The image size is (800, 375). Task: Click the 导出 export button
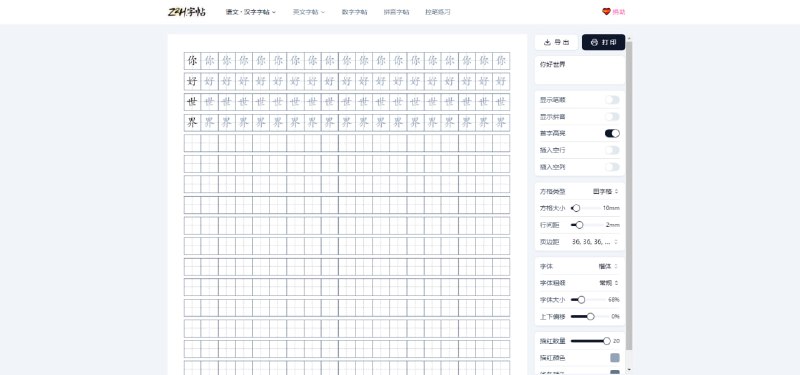[x=556, y=42]
